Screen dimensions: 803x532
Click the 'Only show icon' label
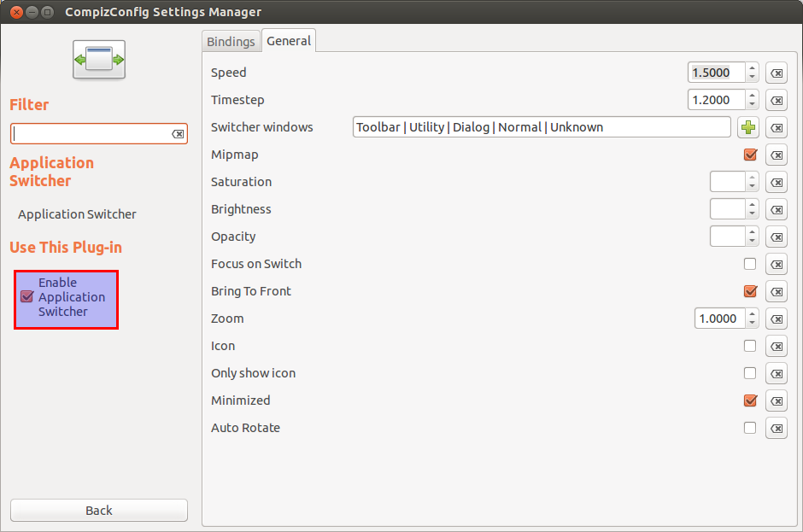[254, 373]
